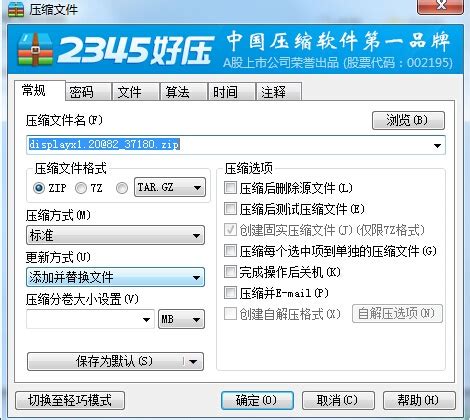Select the ZIP format radio button

[39, 188]
